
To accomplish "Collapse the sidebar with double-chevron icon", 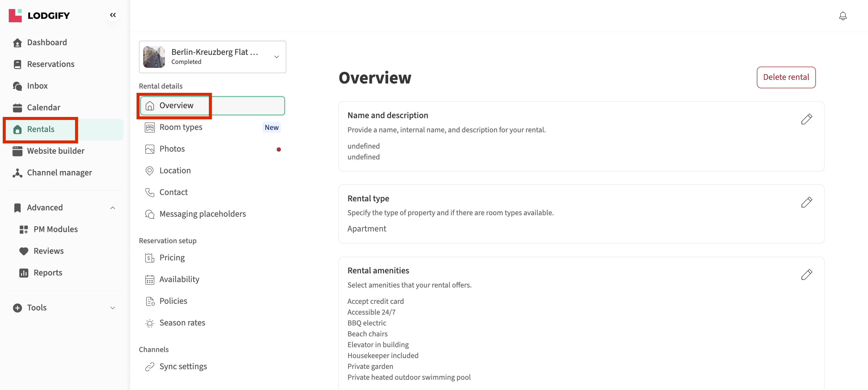I will 112,15.
